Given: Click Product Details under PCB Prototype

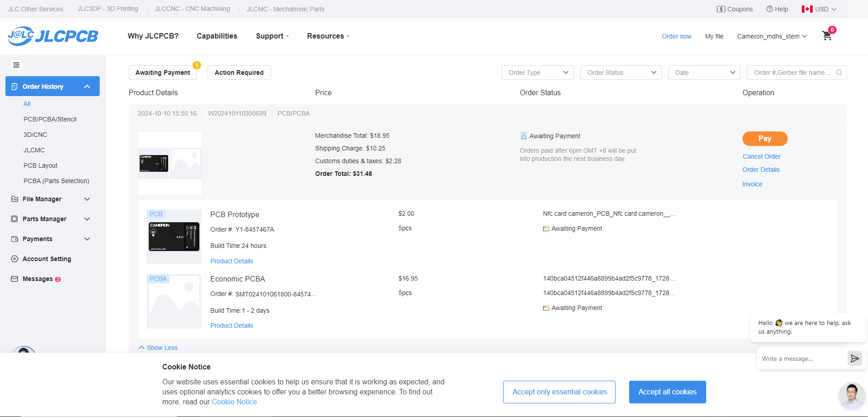Looking at the screenshot, I should (x=232, y=261).
